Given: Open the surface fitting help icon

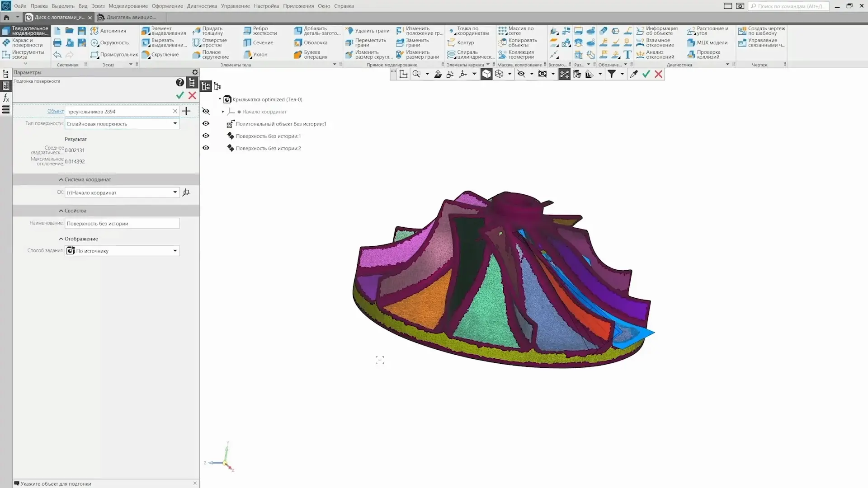Looking at the screenshot, I should tap(180, 82).
